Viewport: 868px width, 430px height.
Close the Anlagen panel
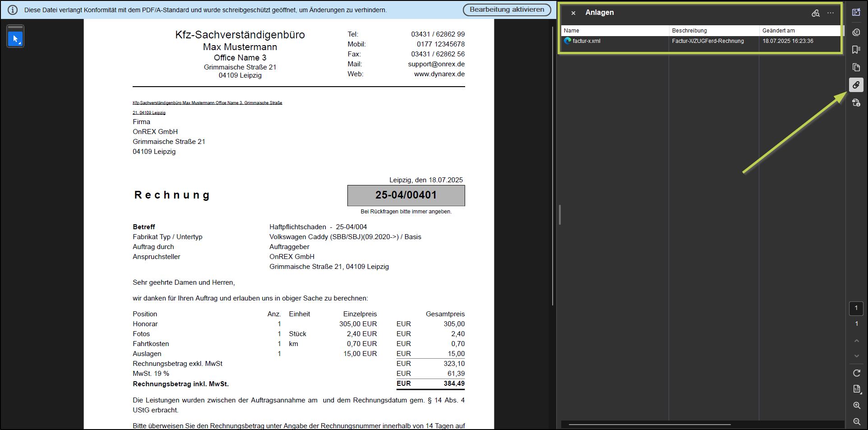point(573,13)
